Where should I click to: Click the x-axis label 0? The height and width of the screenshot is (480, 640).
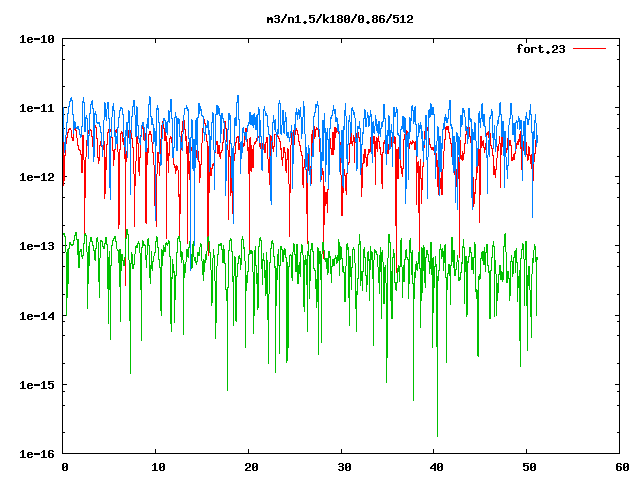click(x=65, y=467)
